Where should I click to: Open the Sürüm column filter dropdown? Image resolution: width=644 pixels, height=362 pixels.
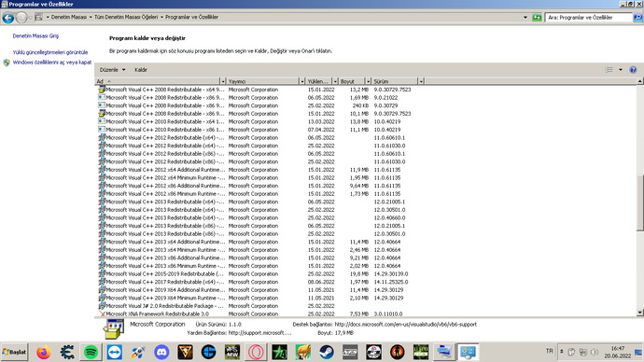pos(421,81)
